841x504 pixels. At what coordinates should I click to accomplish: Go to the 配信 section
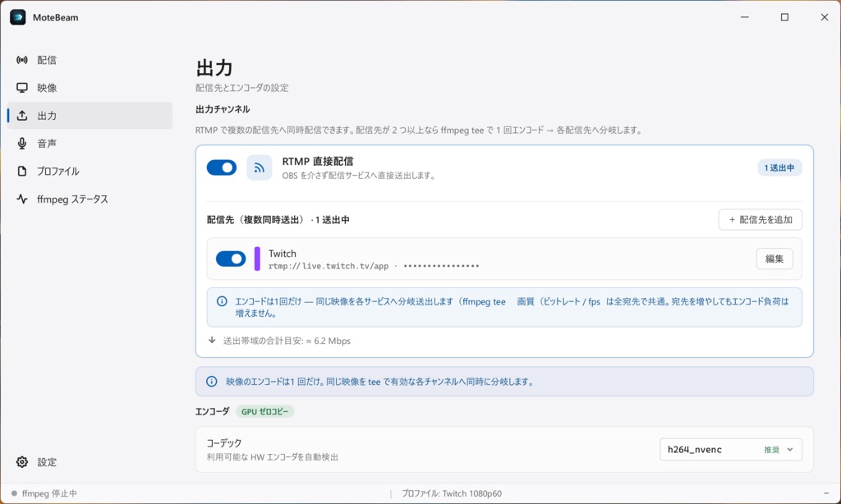(x=90, y=60)
